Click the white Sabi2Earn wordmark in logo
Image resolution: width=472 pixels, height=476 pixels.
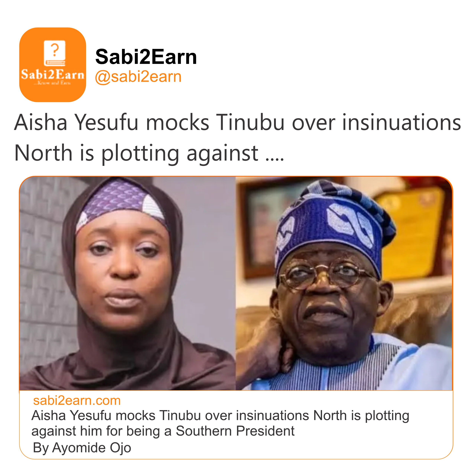pos(53,74)
